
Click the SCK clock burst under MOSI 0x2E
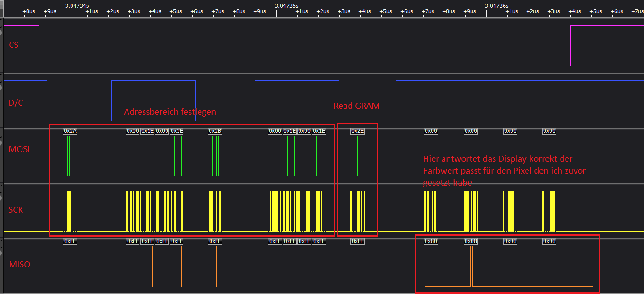[x=358, y=211]
